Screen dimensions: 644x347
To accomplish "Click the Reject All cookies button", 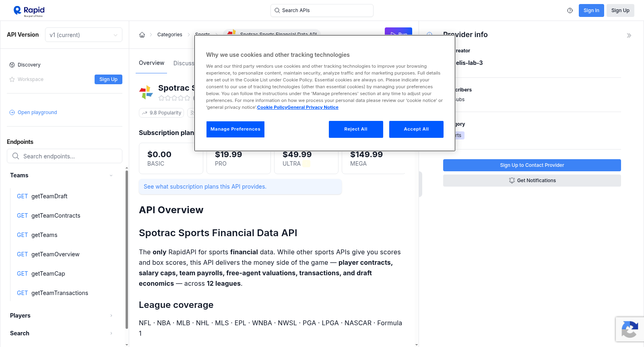I will click(356, 129).
